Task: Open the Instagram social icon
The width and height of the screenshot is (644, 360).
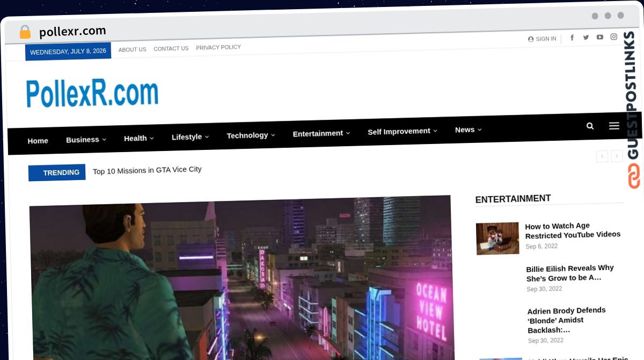Action: point(614,37)
